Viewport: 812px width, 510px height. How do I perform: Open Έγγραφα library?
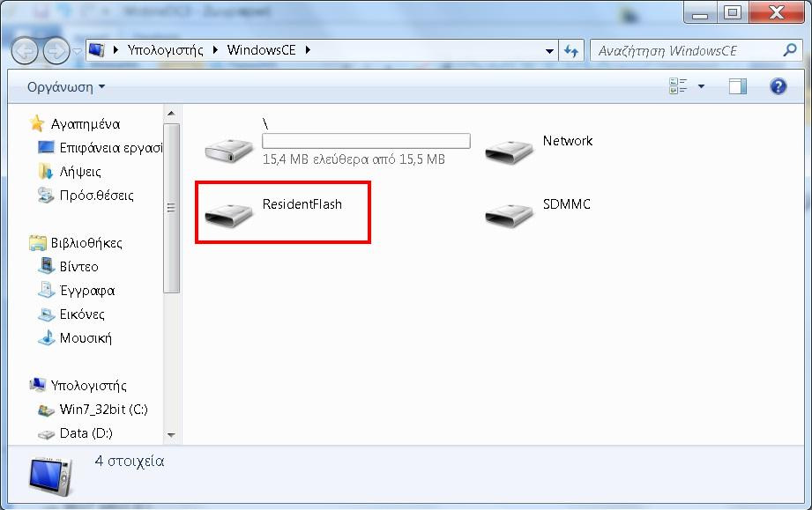[87, 291]
